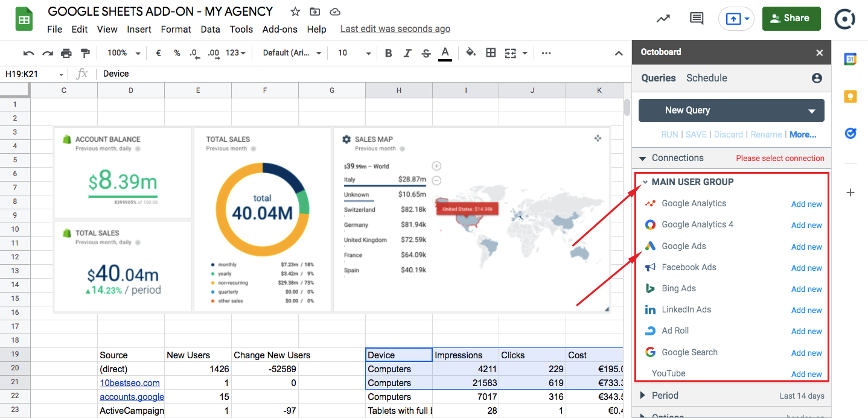This screenshot has width=868, height=418.
Task: Show more toolbar options (three dots)
Action: tap(546, 53)
